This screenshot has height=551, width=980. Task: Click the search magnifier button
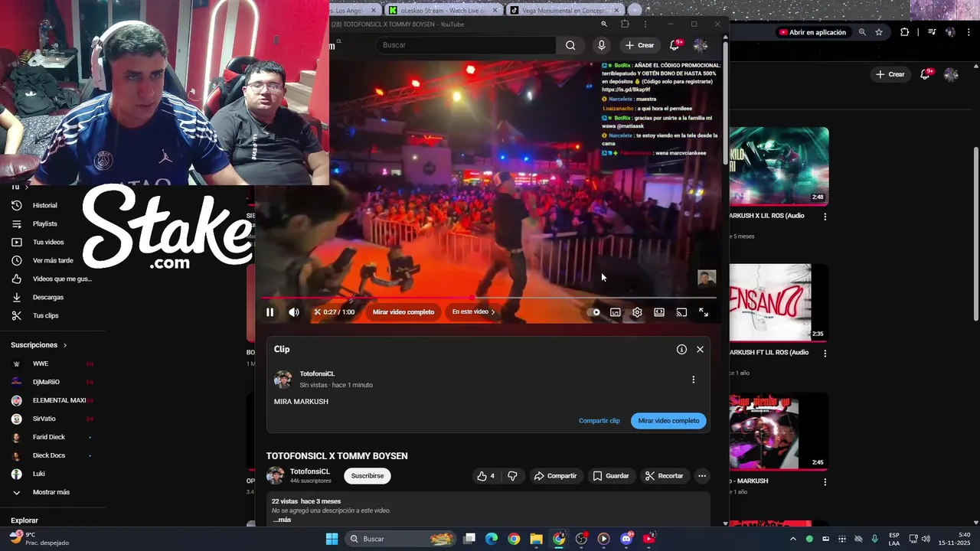pyautogui.click(x=570, y=45)
